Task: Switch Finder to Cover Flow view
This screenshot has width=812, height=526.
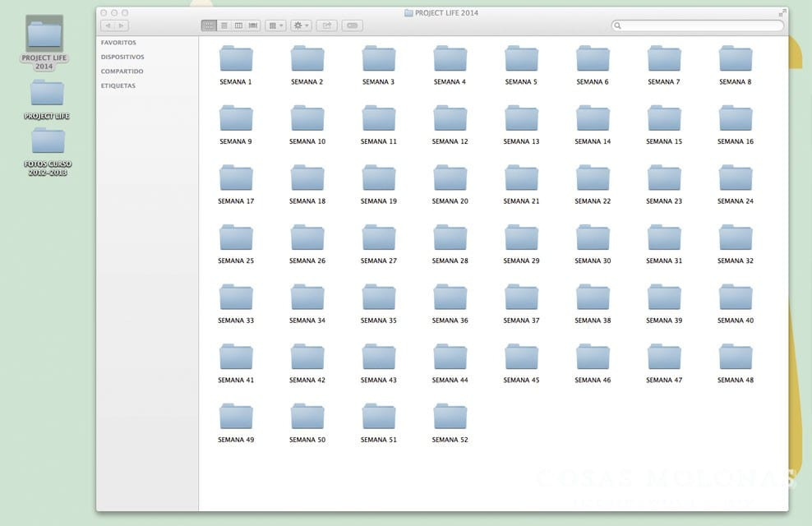Action: coord(252,25)
